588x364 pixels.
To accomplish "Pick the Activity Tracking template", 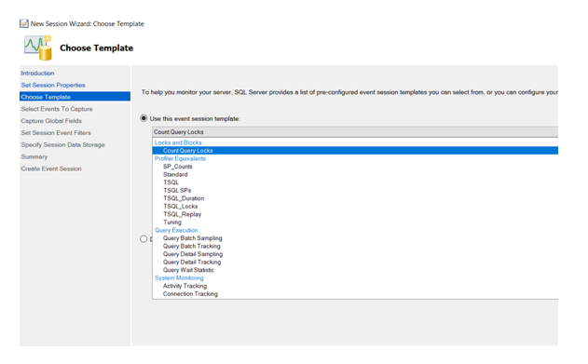I will [185, 286].
